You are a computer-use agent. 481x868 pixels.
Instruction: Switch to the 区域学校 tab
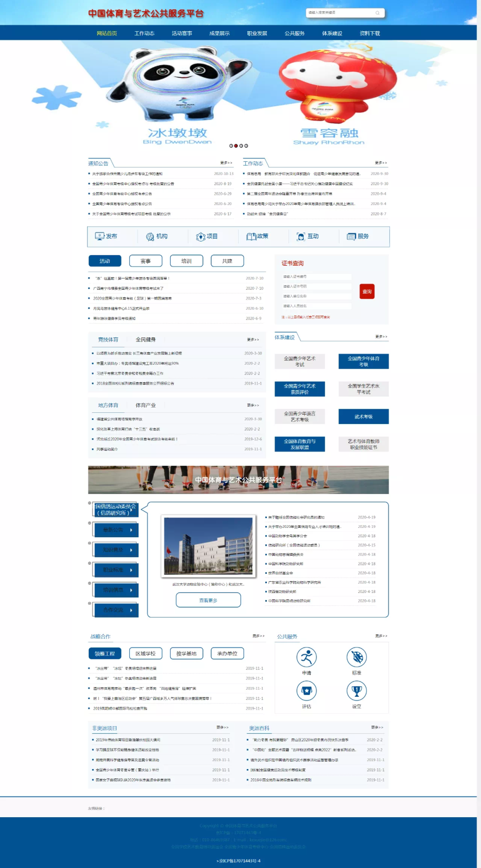(x=146, y=654)
